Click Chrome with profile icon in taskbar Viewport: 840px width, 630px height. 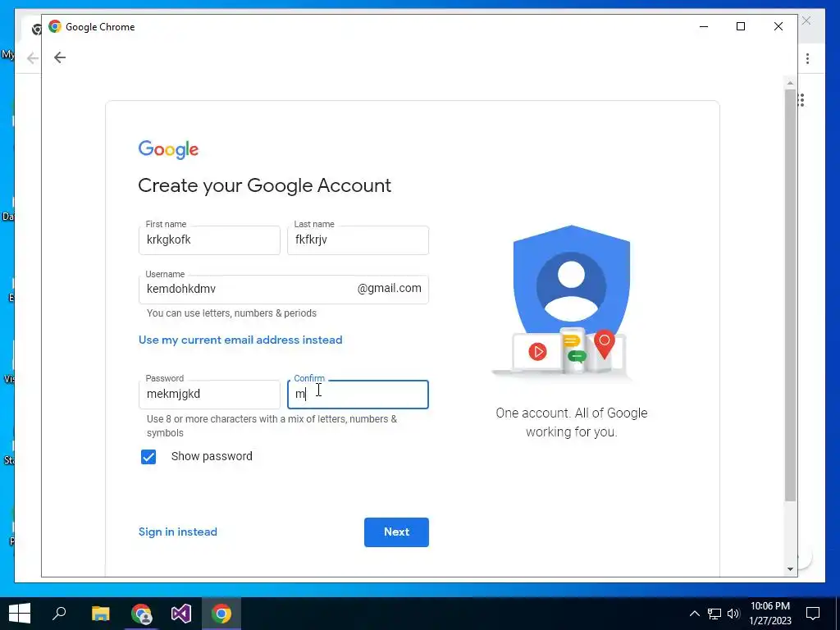pos(141,614)
